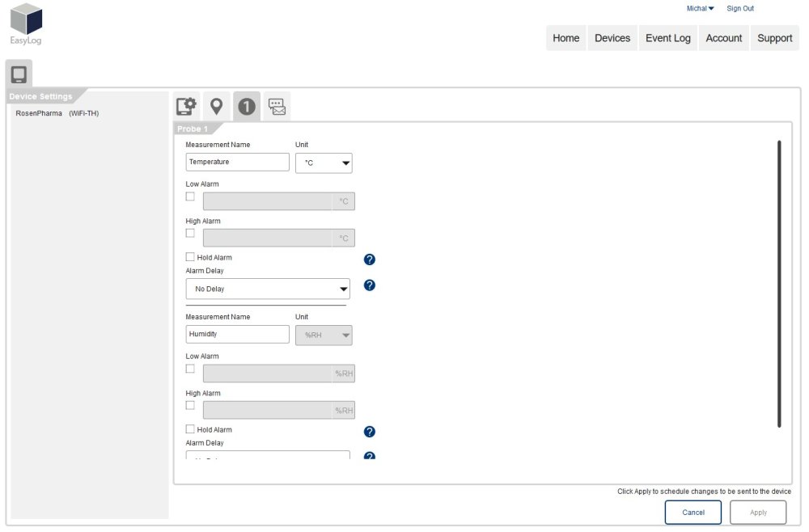
Task: Open the notification message envelope icon tab
Action: [x=277, y=106]
